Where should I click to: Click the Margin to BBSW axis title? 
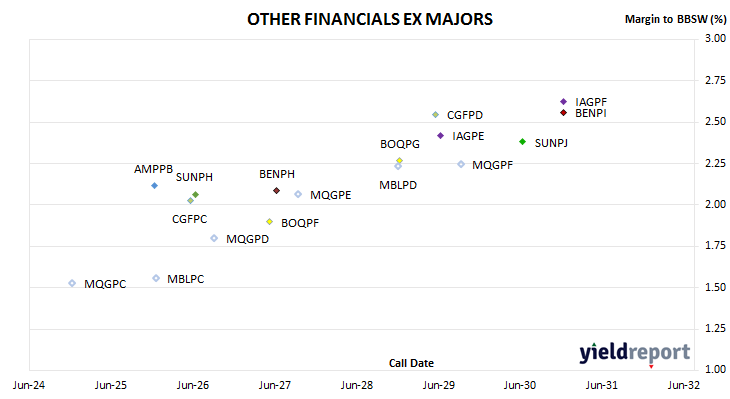coord(676,19)
